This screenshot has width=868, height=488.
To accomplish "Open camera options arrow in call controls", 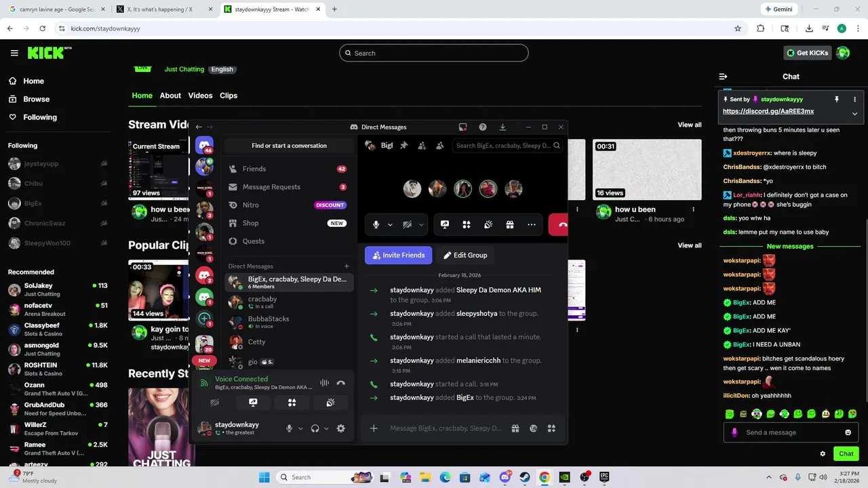I will 421,224.
